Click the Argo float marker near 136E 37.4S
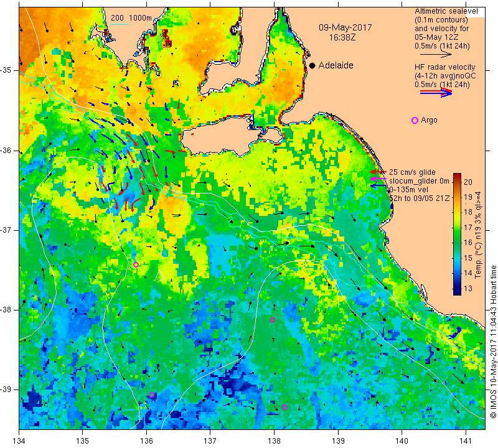The image size is (498, 448). click(136, 265)
